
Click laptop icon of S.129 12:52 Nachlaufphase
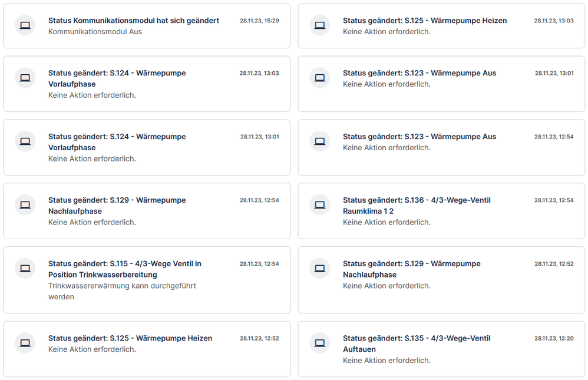pos(319,269)
